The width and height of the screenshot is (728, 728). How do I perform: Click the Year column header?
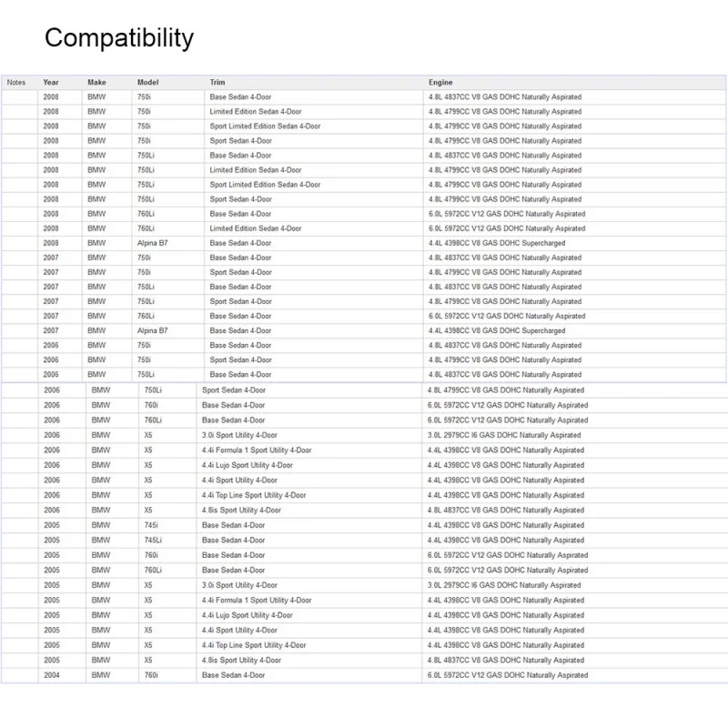[51, 82]
